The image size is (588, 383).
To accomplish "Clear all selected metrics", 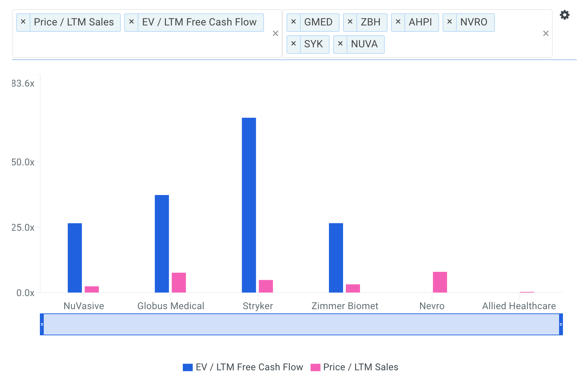I will (276, 34).
